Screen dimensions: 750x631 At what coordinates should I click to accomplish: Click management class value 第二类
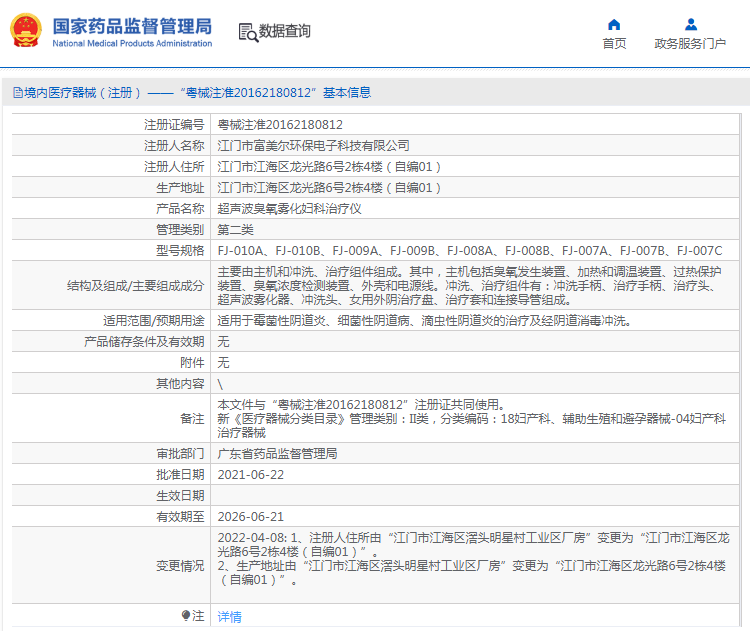click(235, 230)
